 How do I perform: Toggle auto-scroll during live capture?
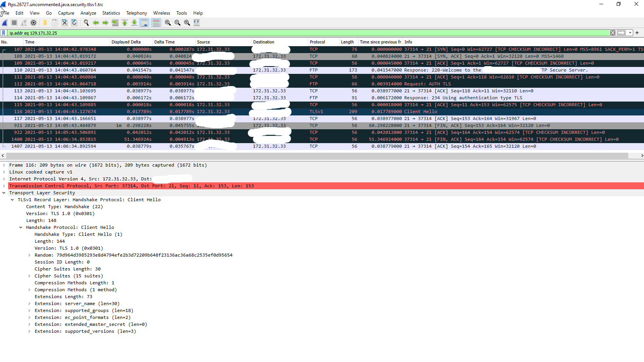tap(144, 23)
